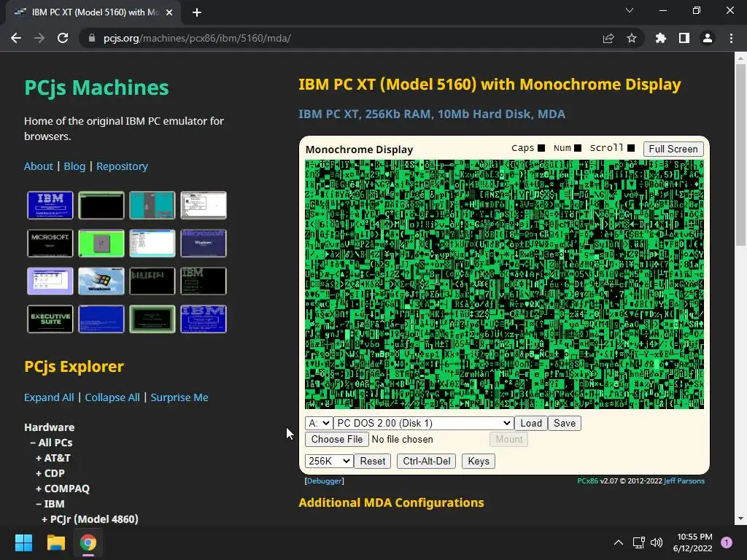
Task: Bookmark this page with the star icon
Action: pos(632,38)
